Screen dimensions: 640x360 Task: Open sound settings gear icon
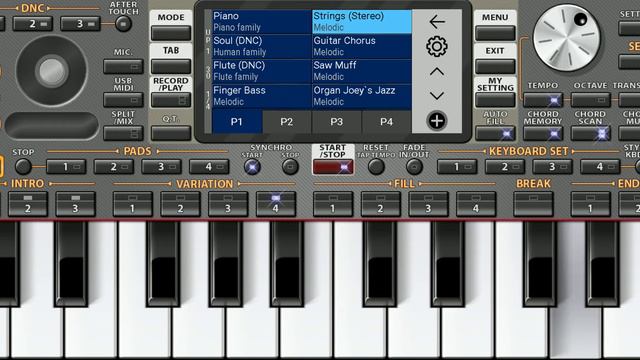[x=437, y=47]
